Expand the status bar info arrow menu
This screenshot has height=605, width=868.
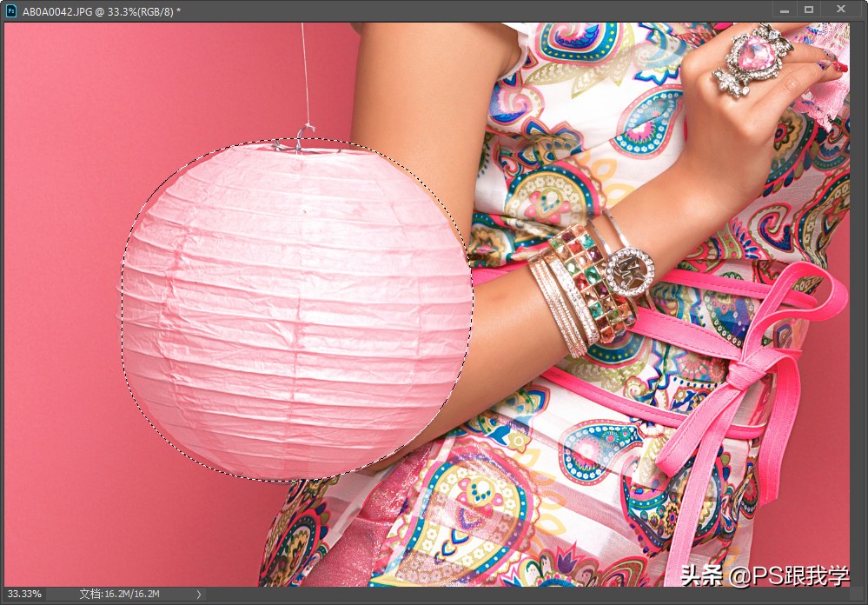pos(199,594)
